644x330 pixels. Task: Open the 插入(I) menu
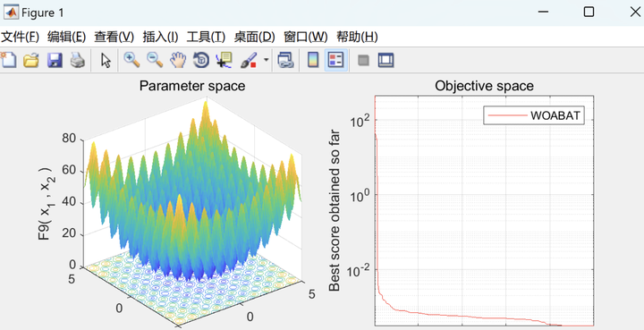(x=160, y=37)
